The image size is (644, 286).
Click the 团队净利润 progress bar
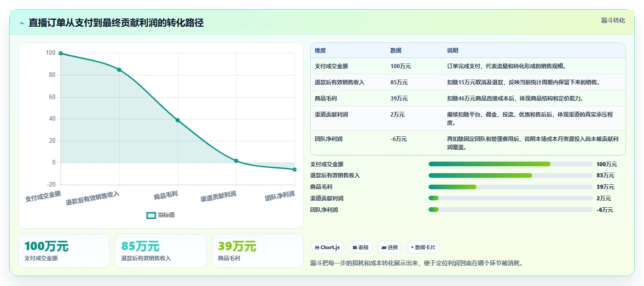click(x=511, y=210)
